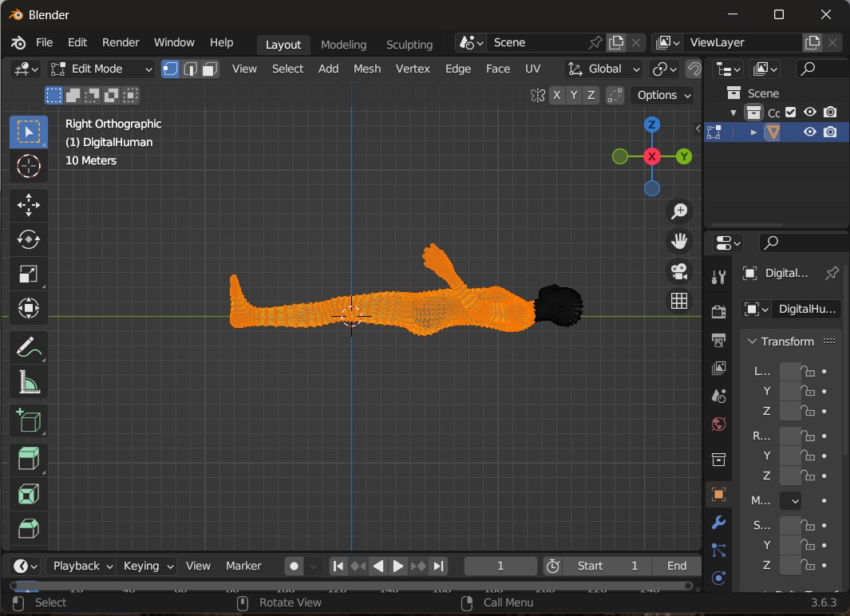Image resolution: width=850 pixels, height=616 pixels.
Task: Toggle the collection exclude checkbox in outliner
Action: click(x=791, y=113)
